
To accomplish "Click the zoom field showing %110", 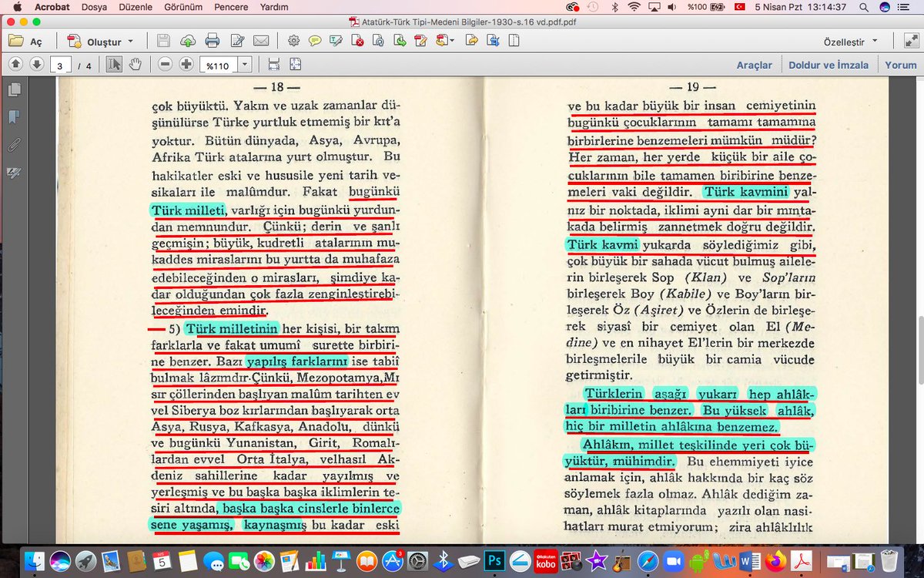I will [218, 66].
